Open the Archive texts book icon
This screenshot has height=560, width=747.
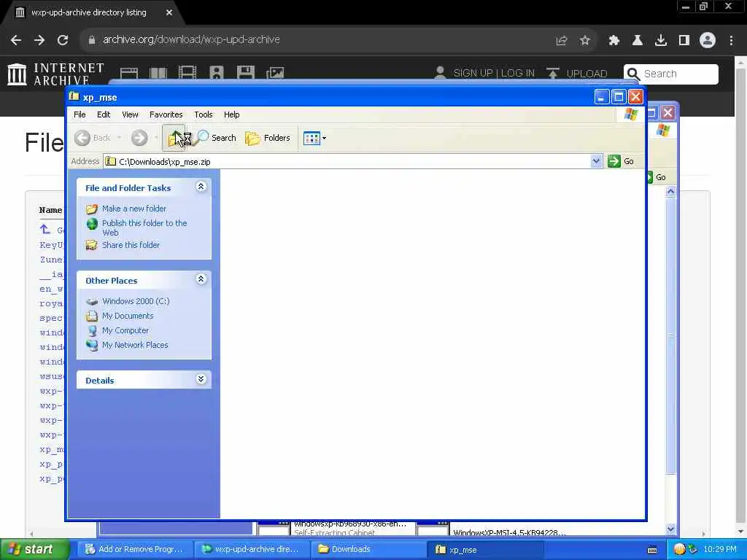point(158,73)
